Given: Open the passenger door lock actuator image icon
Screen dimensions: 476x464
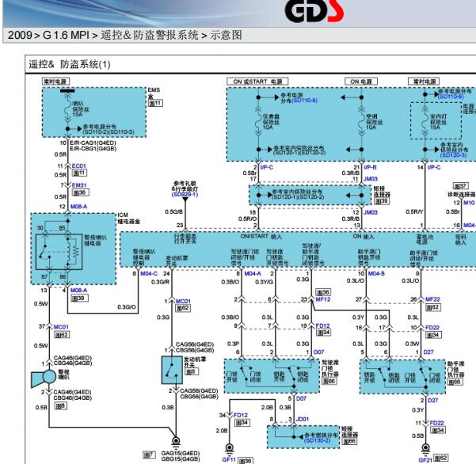Looking at the screenshot, I should [455, 382].
